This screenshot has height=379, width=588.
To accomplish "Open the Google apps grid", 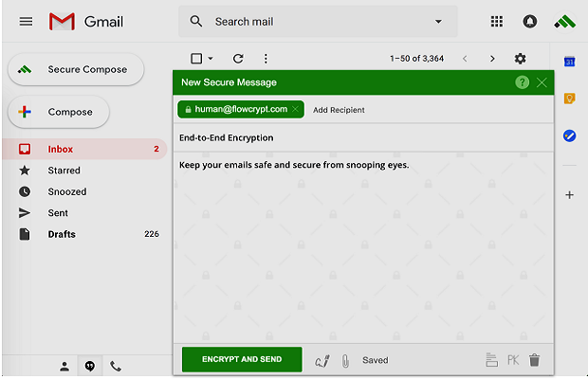I will click(497, 22).
